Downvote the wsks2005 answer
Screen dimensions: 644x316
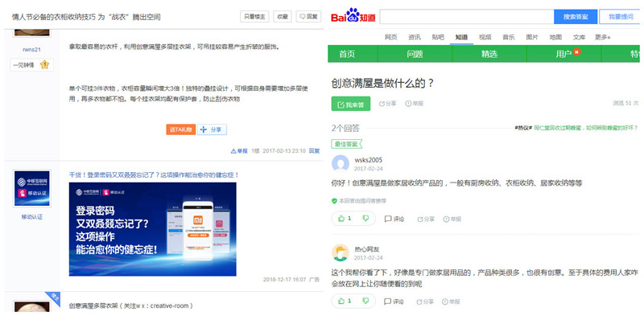[x=365, y=219]
